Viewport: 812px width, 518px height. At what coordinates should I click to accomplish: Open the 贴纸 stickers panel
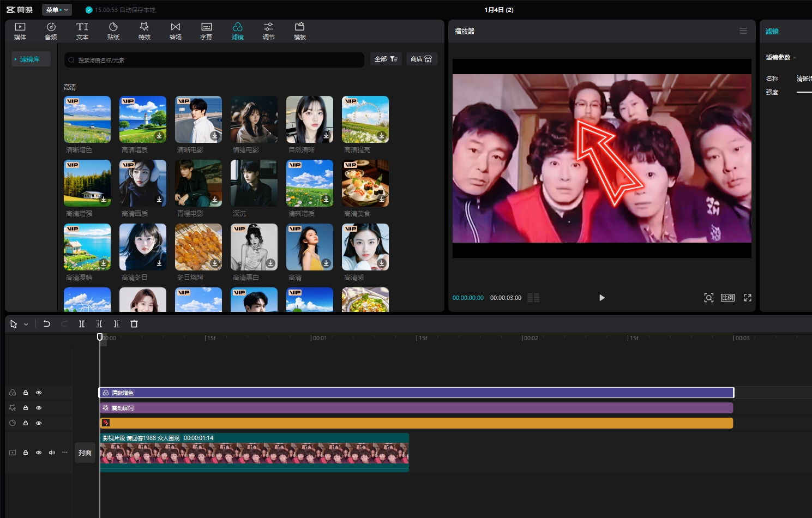point(113,31)
